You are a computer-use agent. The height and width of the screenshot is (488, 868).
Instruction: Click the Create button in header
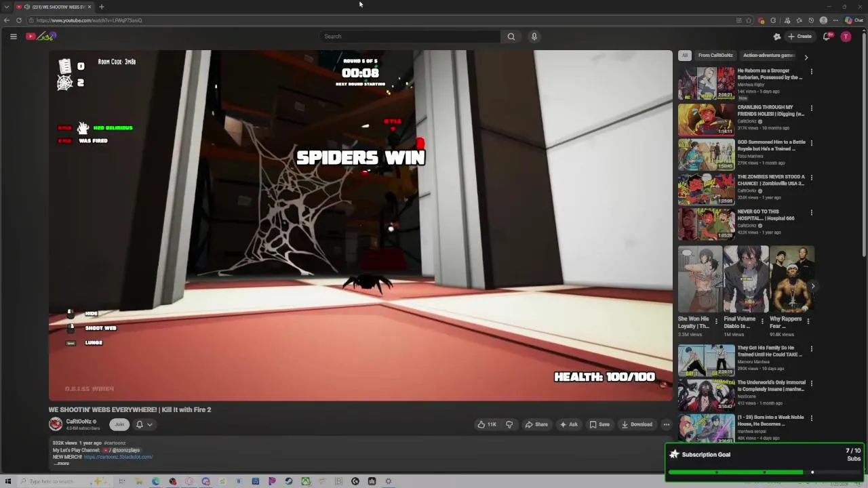pyautogui.click(x=800, y=37)
